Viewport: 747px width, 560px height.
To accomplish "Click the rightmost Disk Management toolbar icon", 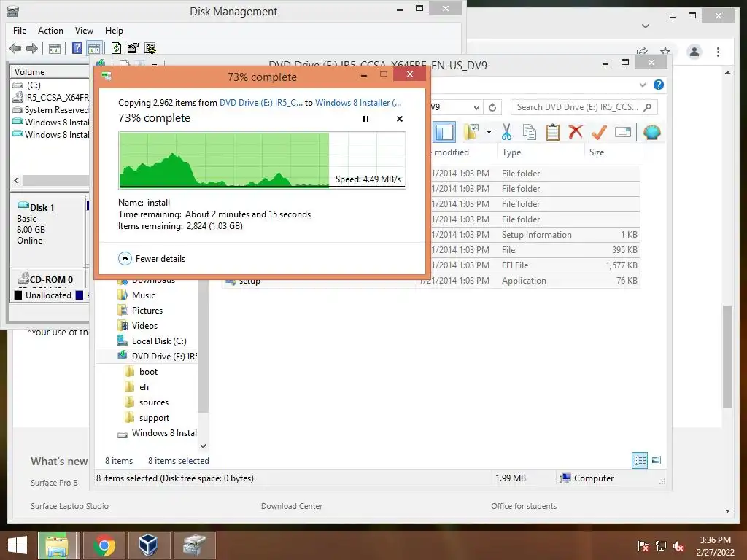I will pyautogui.click(x=150, y=48).
